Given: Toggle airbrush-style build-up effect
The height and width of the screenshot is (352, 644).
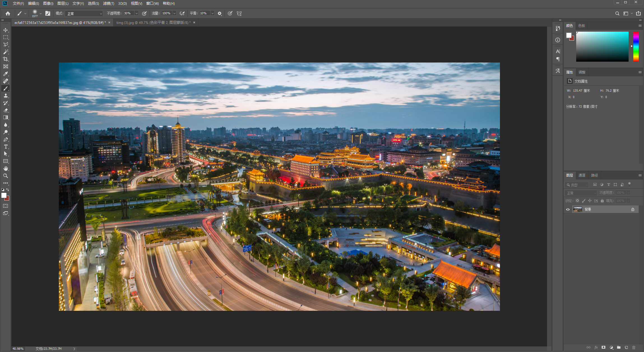Looking at the screenshot, I should (182, 13).
